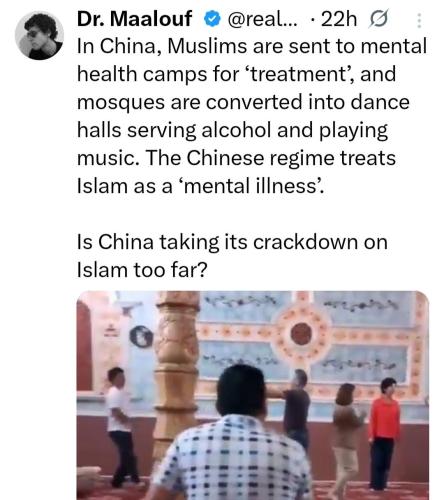Open the Dr. Maalouf display name link
This screenshot has width=444, height=500.
tap(134, 19)
